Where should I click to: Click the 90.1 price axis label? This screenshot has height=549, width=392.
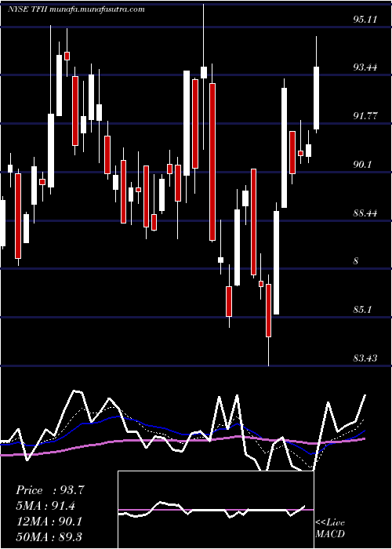point(362,164)
